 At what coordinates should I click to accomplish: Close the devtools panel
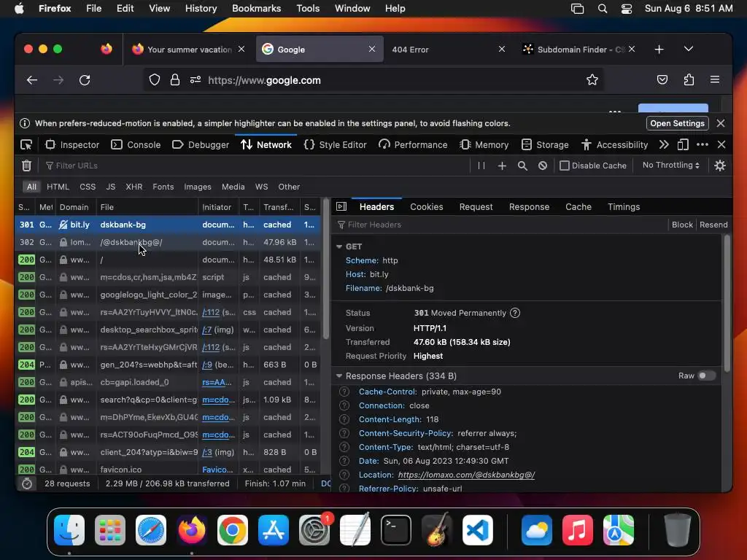click(x=721, y=145)
